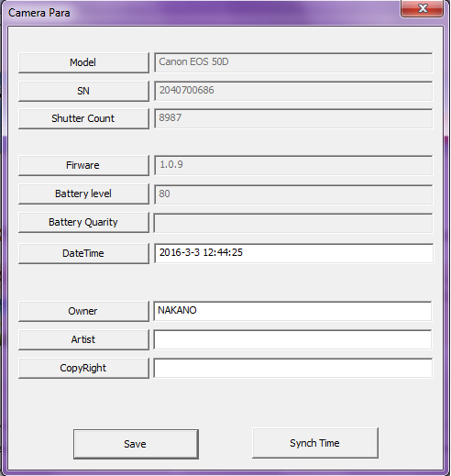
Task: Click the Synch Time button
Action: point(315,443)
